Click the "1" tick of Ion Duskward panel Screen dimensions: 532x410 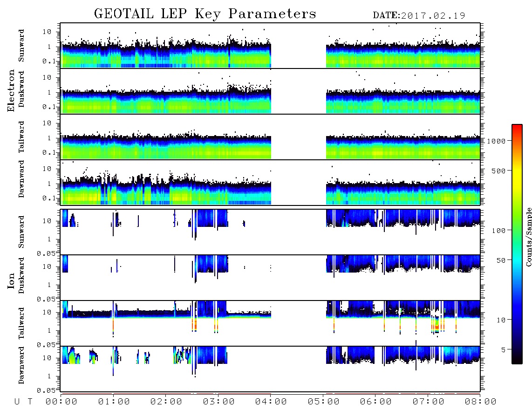(x=49, y=285)
